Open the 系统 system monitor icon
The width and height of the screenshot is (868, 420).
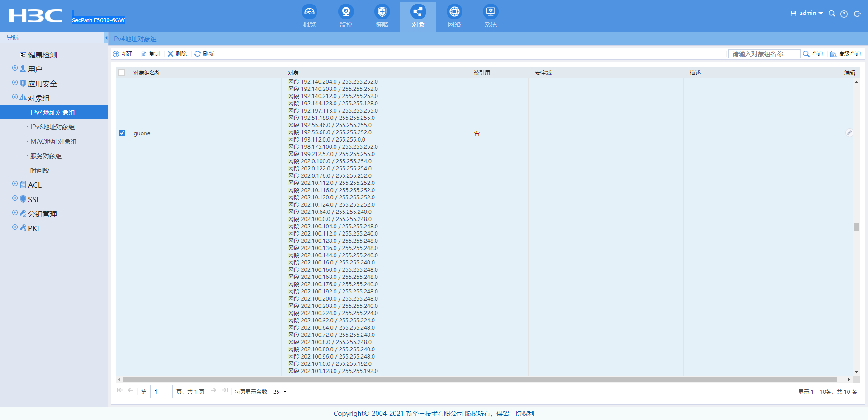tap(491, 16)
